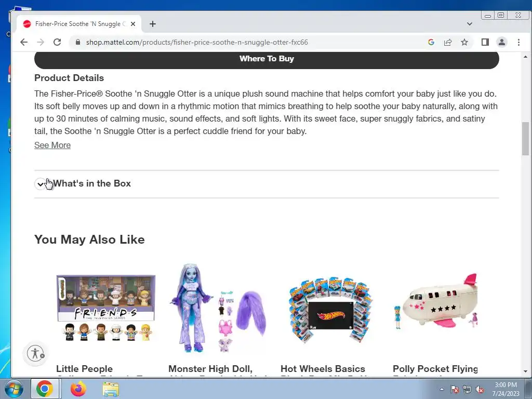The height and width of the screenshot is (399, 532).
Task: Open Windows Explorer from the taskbar
Action: click(111, 389)
